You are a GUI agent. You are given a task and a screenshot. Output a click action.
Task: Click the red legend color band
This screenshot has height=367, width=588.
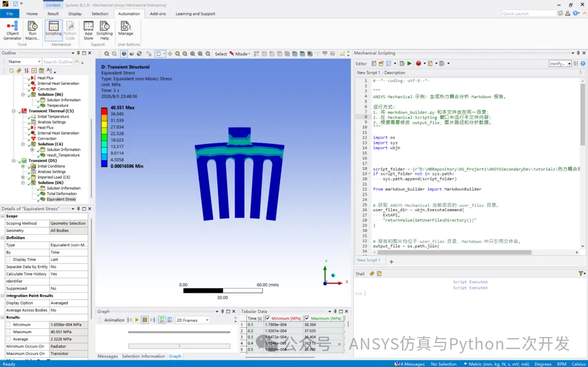104,111
